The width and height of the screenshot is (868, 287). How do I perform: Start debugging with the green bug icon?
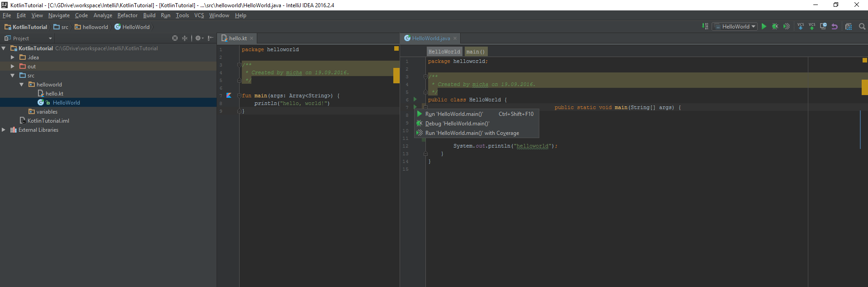(775, 27)
